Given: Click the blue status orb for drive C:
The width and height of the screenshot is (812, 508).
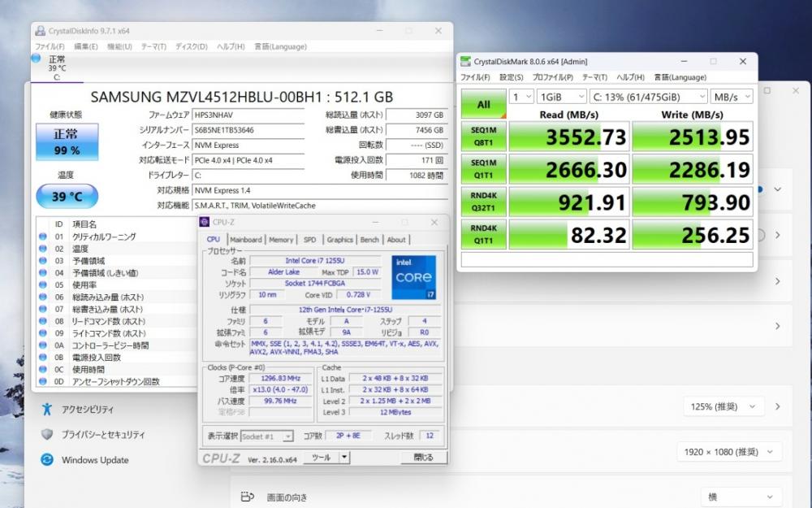Looking at the screenshot, I should pos(37,59).
